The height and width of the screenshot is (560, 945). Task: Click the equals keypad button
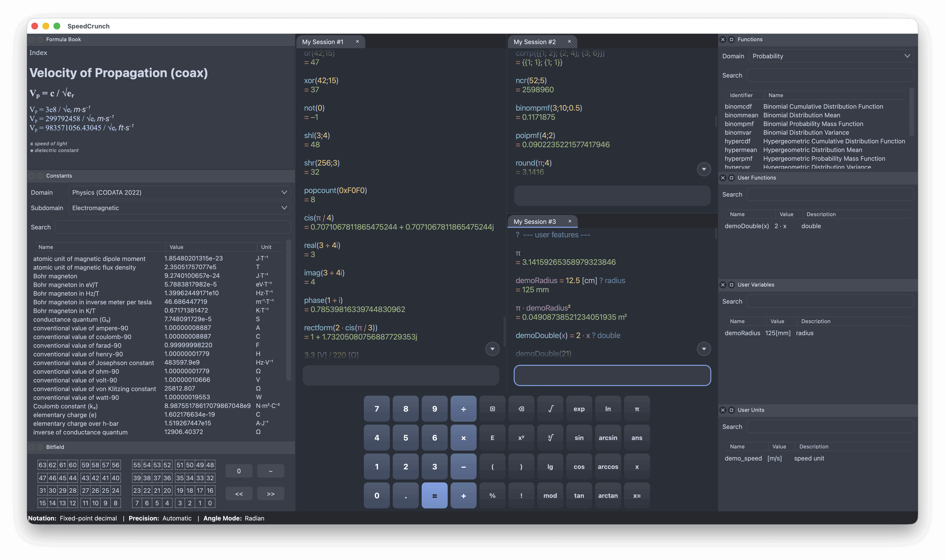[434, 495]
